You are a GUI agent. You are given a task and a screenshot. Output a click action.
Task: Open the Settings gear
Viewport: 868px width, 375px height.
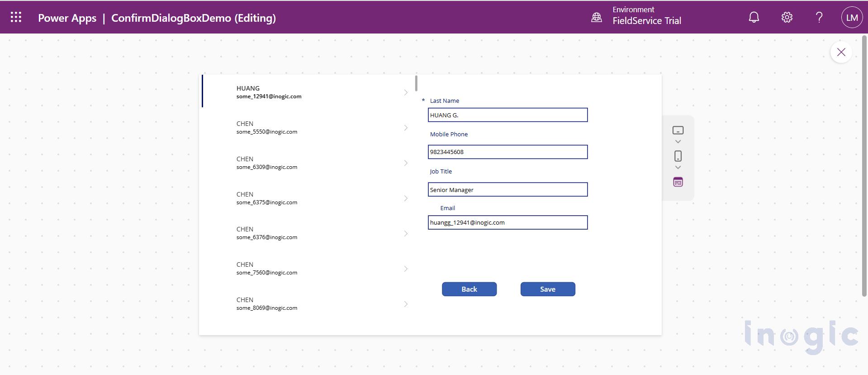click(x=787, y=17)
